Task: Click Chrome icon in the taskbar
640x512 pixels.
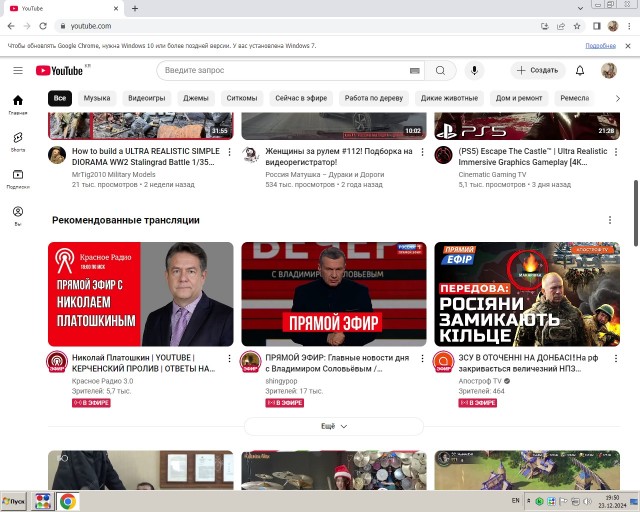Action: click(x=68, y=501)
